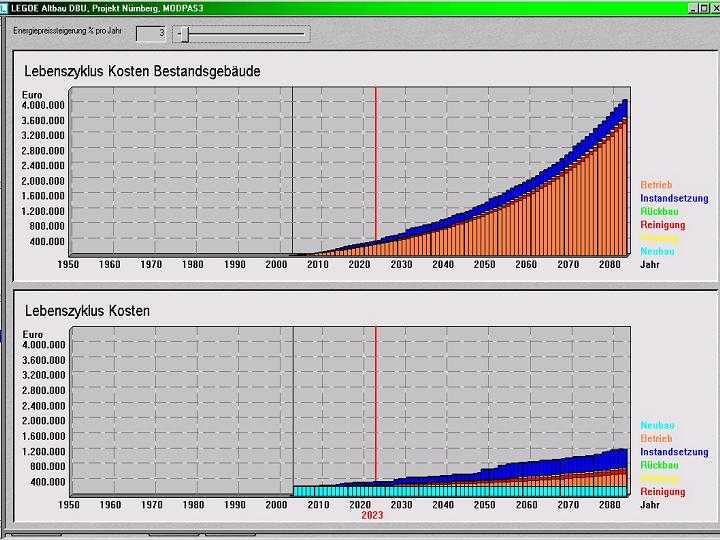Click Rückbau legend entry in upper chart
720x540 pixels.
(x=659, y=212)
